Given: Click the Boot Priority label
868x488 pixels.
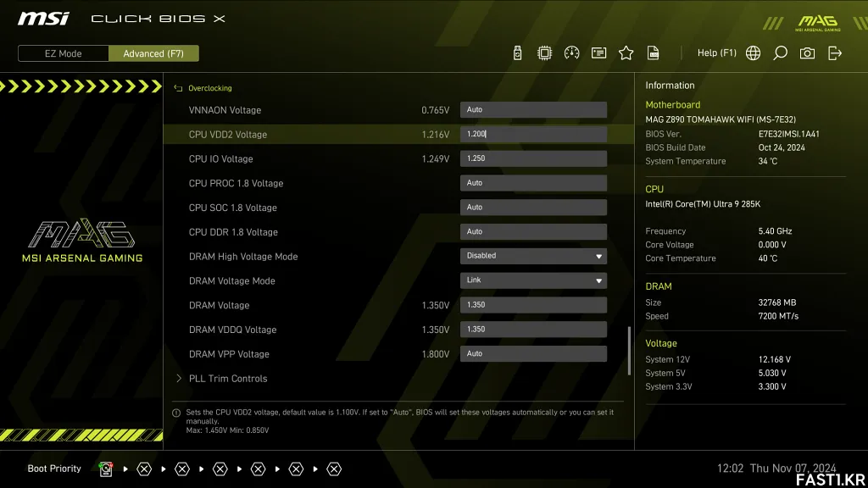Looking at the screenshot, I should (x=54, y=469).
